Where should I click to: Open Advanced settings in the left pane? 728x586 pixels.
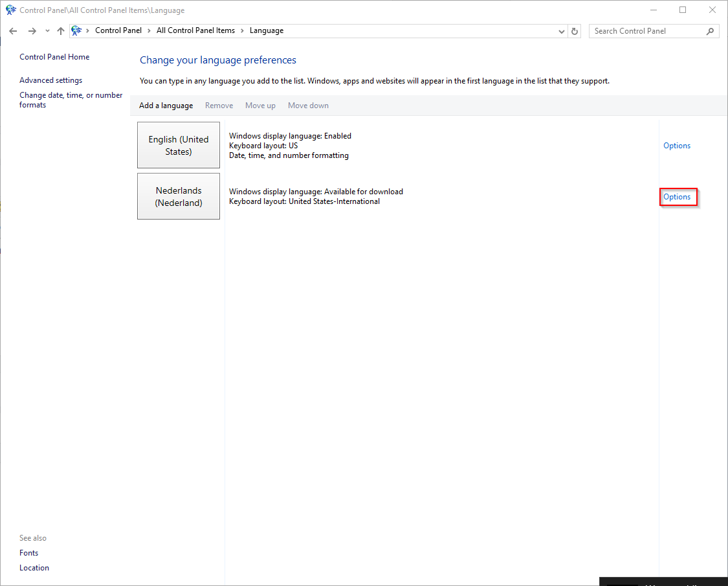tap(50, 80)
